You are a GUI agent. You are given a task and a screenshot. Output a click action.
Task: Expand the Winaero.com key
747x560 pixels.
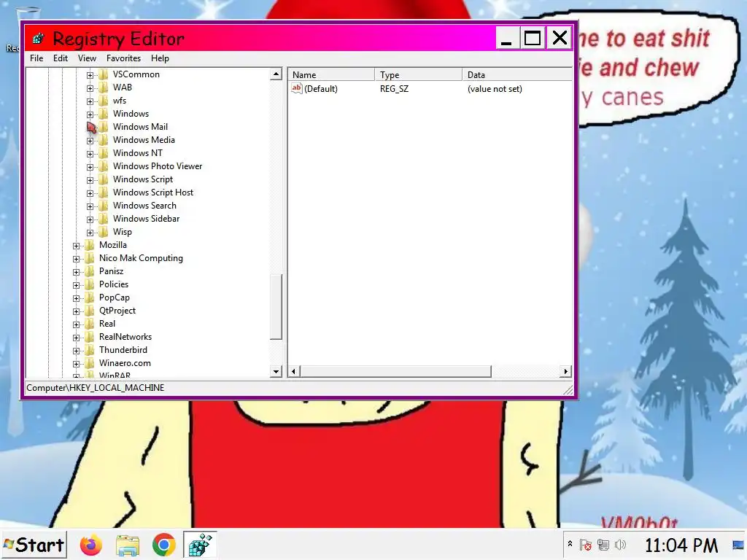click(x=76, y=364)
